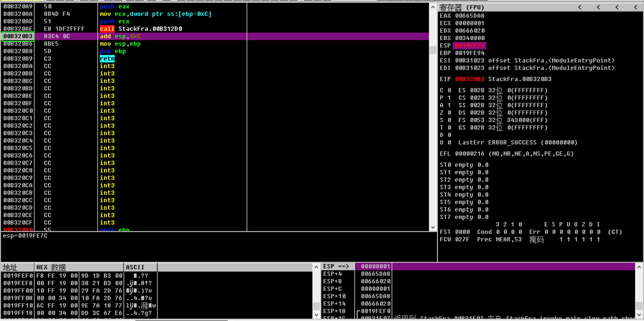Select the EDI register line
644x321 pixels.
(x=527, y=68)
